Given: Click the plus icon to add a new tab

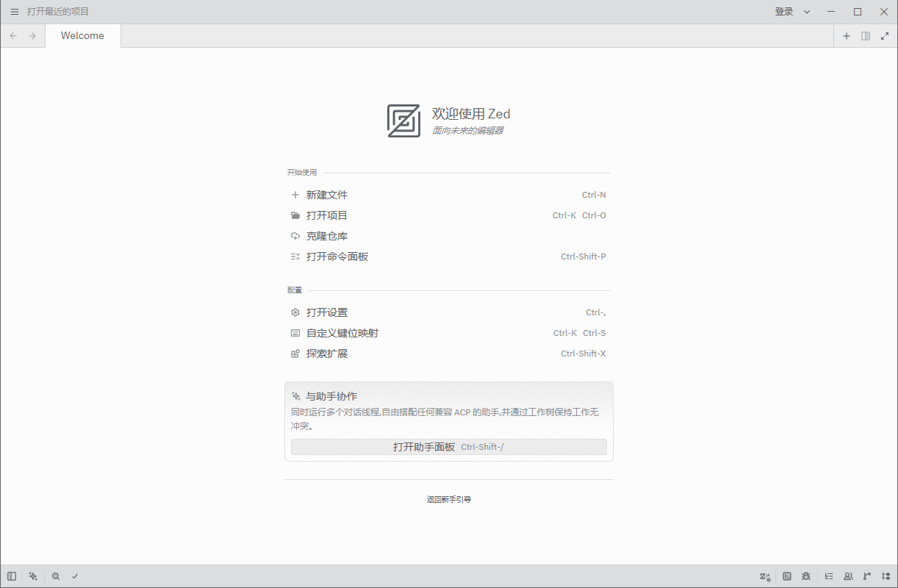Looking at the screenshot, I should pos(847,36).
